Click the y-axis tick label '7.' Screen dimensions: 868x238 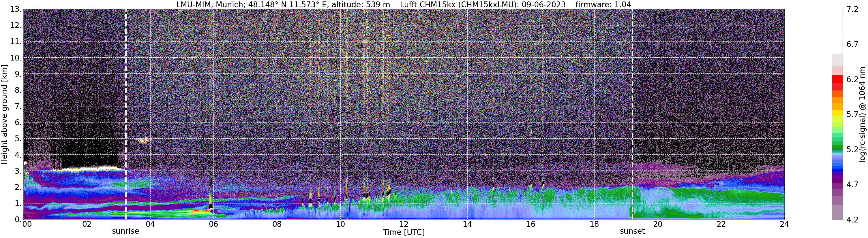(18, 106)
